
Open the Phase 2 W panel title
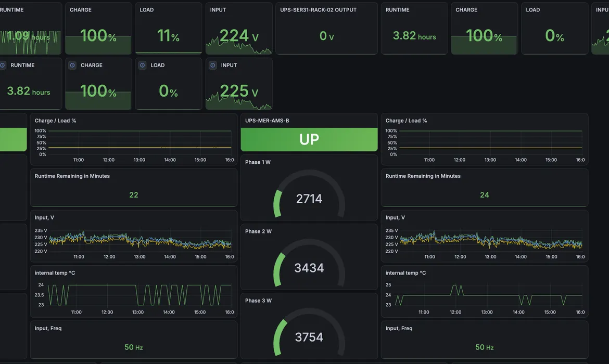(x=258, y=231)
